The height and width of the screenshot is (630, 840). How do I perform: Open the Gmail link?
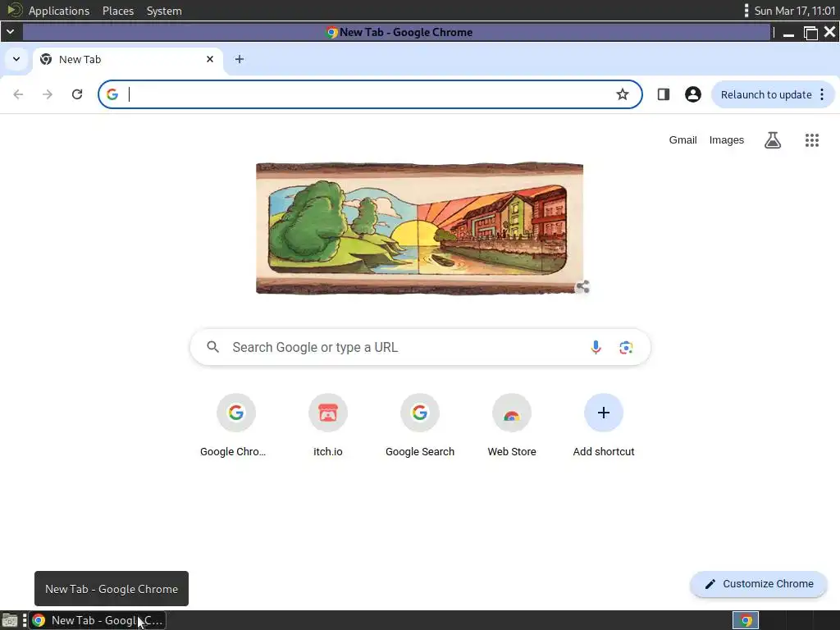click(682, 139)
